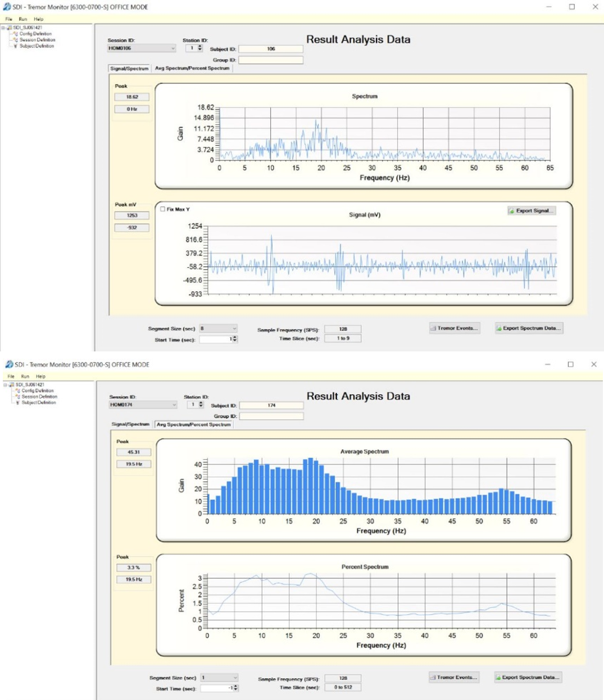Switch to Avg Spectrum tab in HOM0106 window
604x700 pixels.
coord(192,68)
